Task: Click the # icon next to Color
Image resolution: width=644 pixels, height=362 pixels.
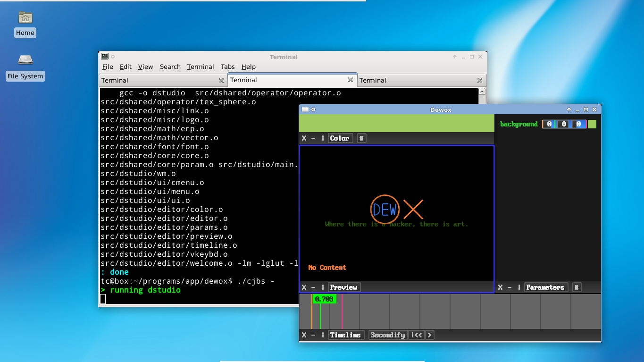Action: (361, 138)
